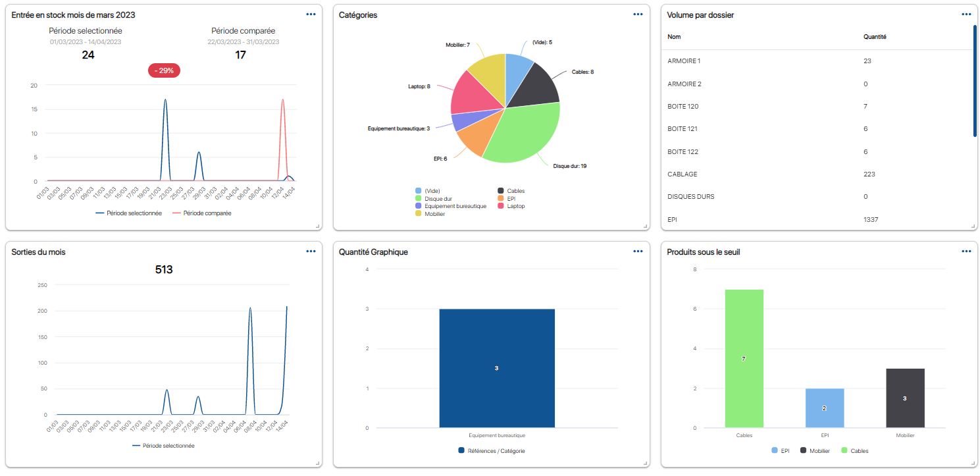Click date range 22/03/2023 - 31/03/2023
The width and height of the screenshot is (980, 476).
pos(244,41)
